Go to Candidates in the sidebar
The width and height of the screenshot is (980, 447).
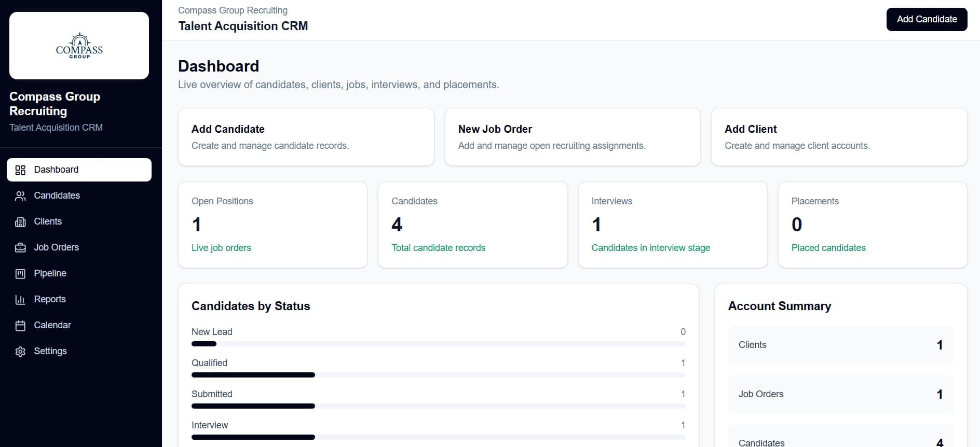79,195
